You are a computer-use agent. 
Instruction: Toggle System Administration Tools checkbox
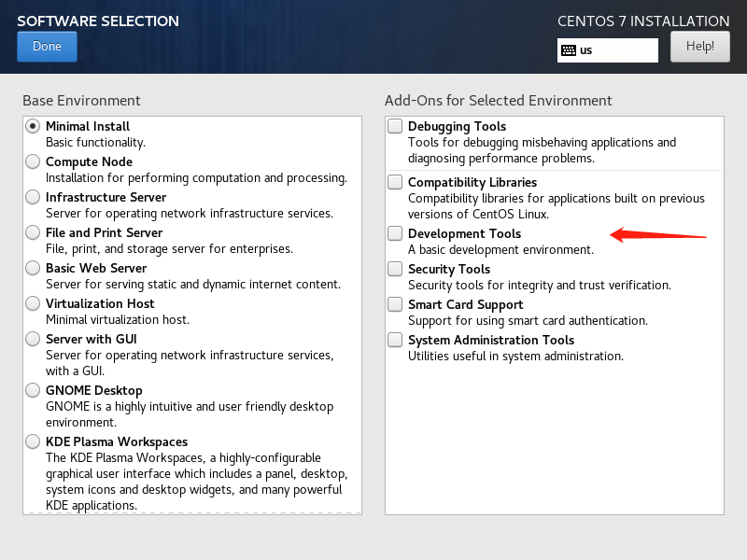tap(396, 340)
